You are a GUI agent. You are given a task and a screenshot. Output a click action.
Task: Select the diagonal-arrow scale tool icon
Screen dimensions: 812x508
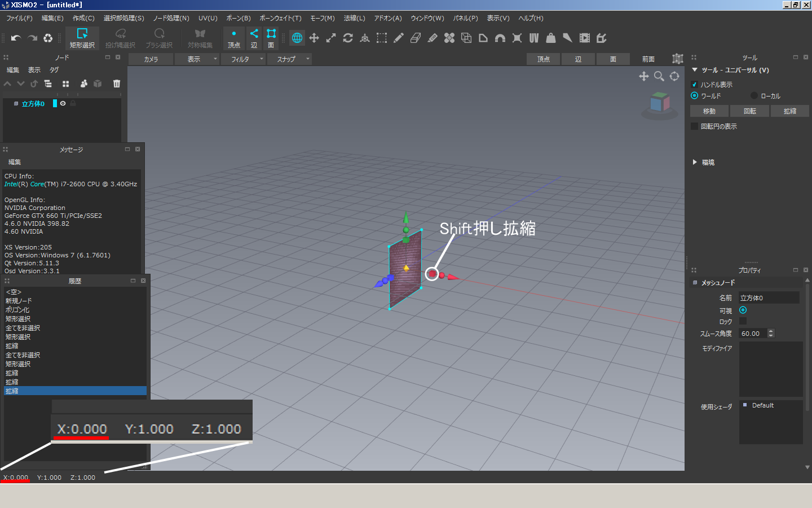click(331, 38)
